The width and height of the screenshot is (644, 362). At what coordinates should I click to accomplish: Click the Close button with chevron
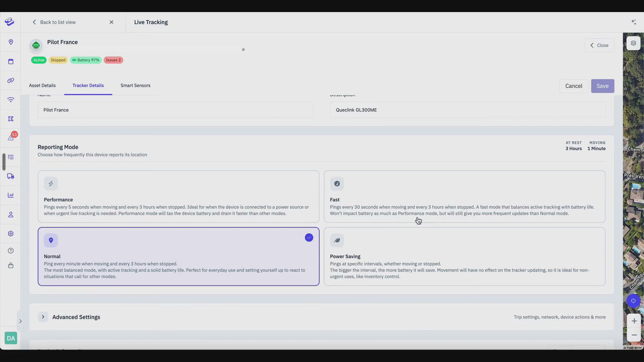599,45
